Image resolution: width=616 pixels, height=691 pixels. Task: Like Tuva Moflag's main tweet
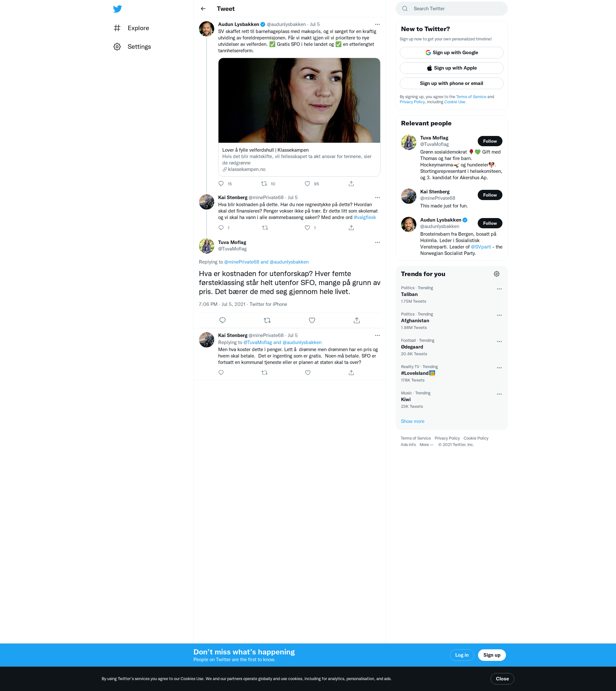(312, 320)
